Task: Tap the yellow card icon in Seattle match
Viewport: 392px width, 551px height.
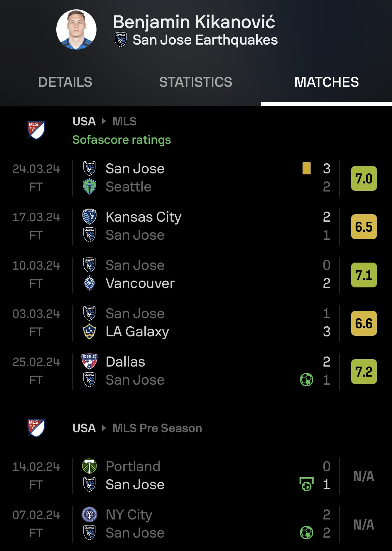Action: pos(306,168)
